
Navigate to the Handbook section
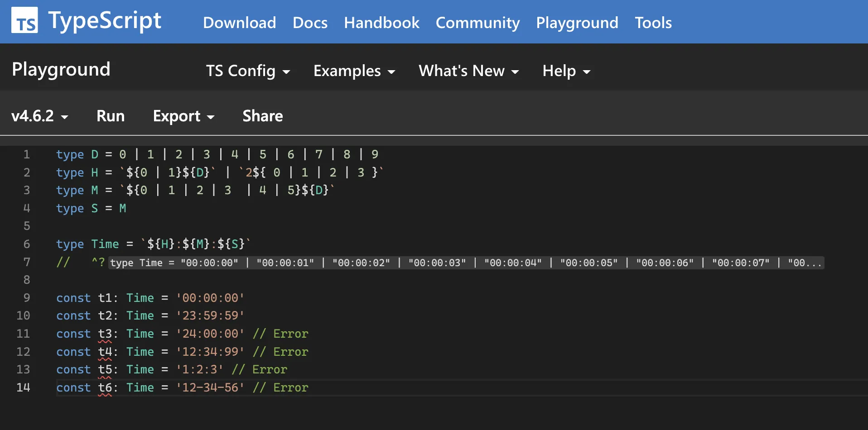coord(381,23)
